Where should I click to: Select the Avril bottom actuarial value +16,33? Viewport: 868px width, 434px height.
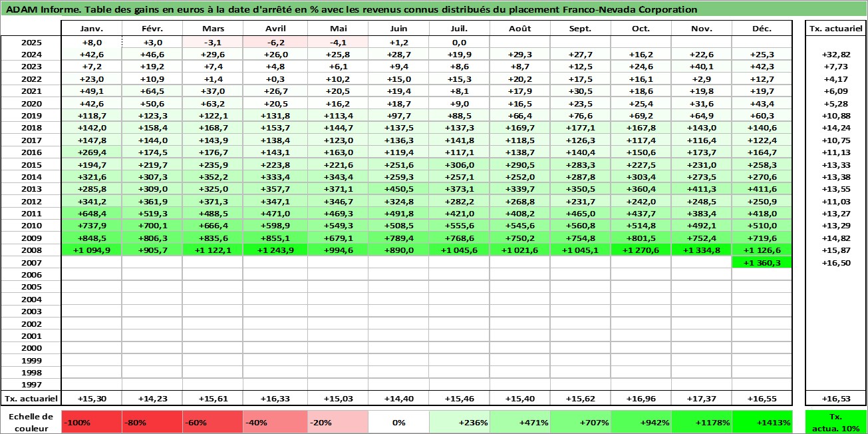point(275,398)
